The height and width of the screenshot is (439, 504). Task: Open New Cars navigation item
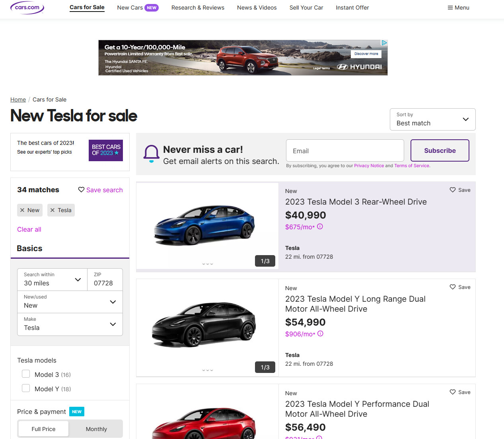pyautogui.click(x=138, y=8)
